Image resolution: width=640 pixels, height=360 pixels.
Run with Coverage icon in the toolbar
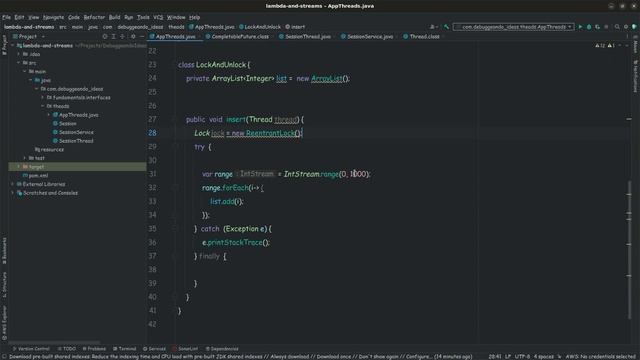[598, 27]
